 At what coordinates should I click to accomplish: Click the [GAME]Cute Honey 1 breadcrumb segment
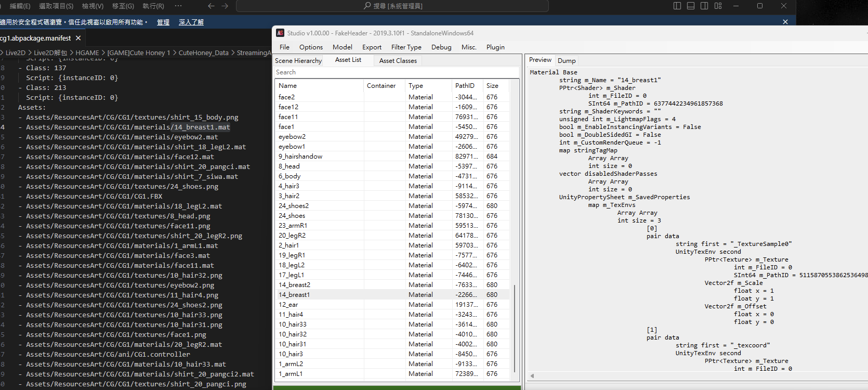[x=139, y=53]
